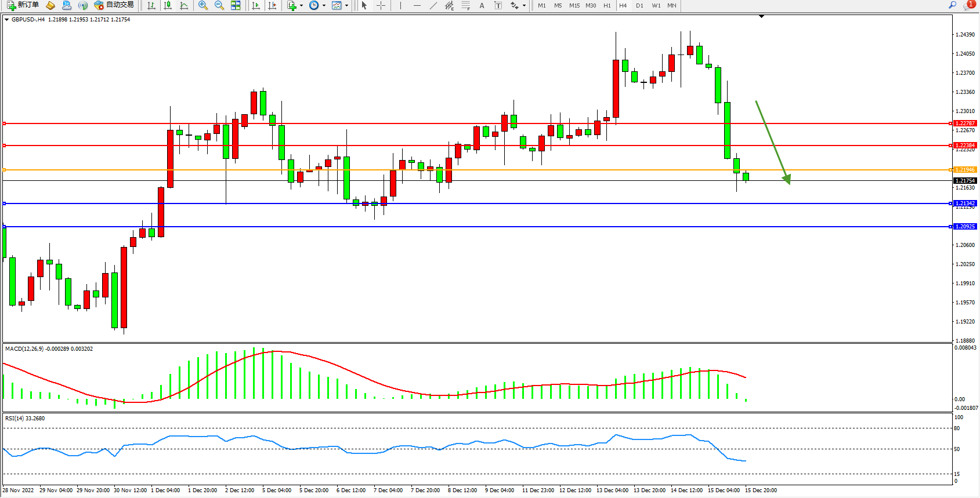Expand the Templates dropdown arrow
The height and width of the screenshot is (498, 980).
(346, 6)
